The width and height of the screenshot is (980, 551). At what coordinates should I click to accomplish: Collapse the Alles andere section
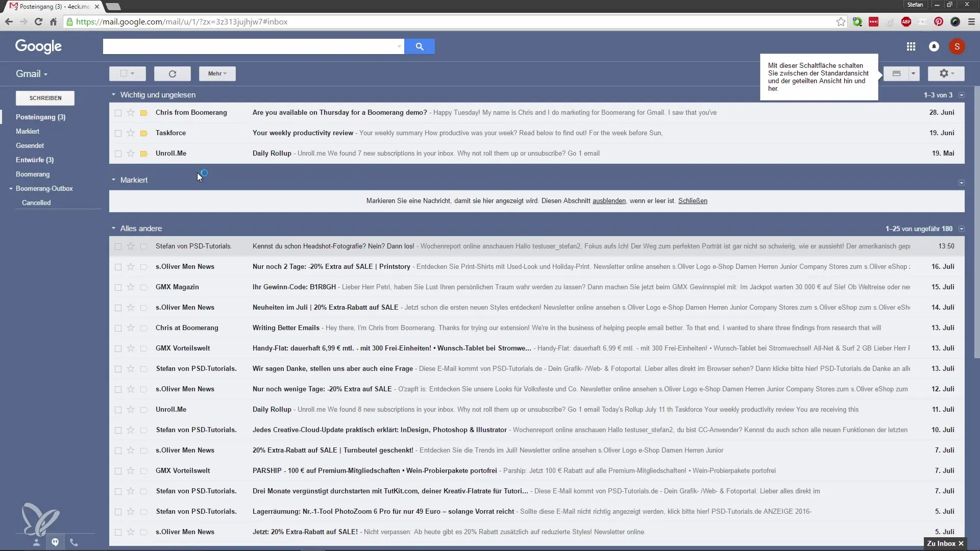pos(114,229)
